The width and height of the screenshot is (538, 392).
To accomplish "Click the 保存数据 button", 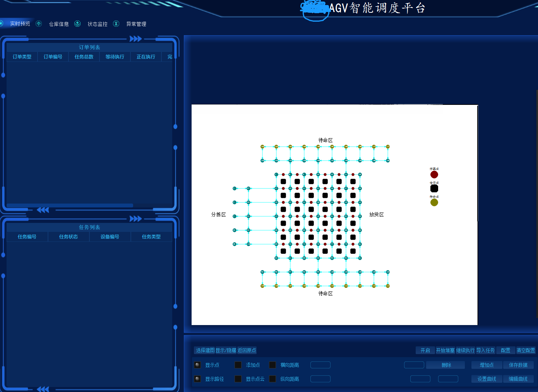I will coord(518,365).
